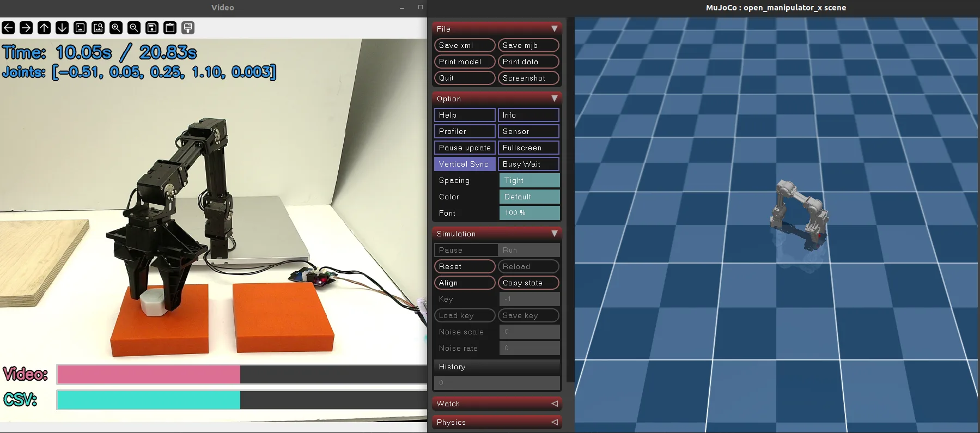Click the right arrow toolbar icon
The image size is (980, 433).
(x=26, y=28)
